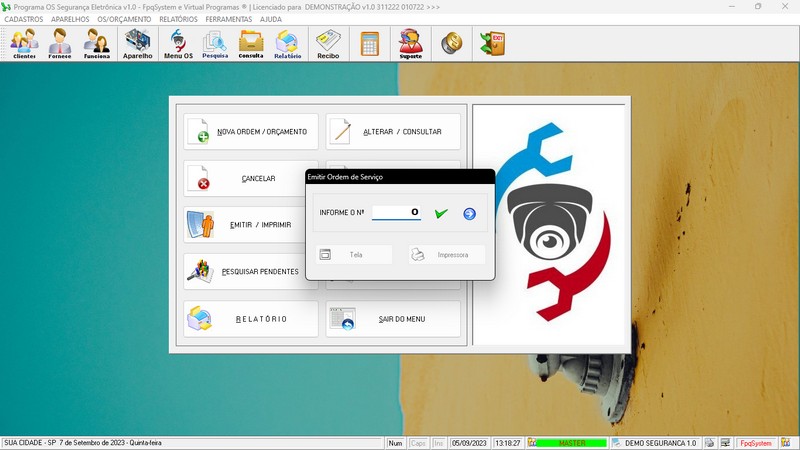800x450 pixels.
Task: Click the RELATÓRIO menu button
Action: (x=251, y=319)
